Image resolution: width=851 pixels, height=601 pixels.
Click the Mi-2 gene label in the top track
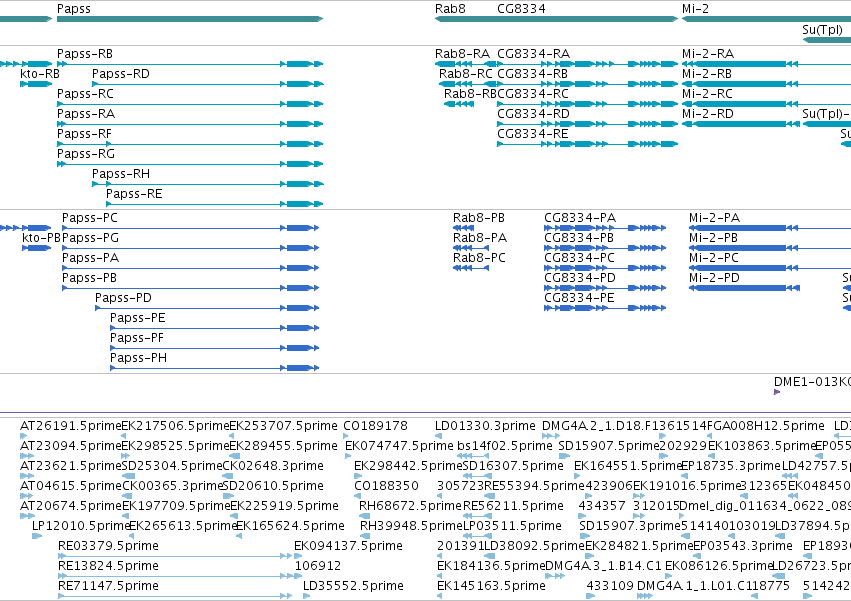[x=695, y=9]
